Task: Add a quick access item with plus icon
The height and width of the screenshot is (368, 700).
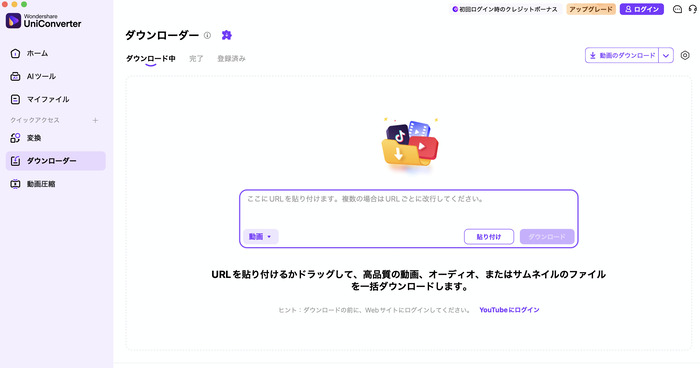Action: tap(95, 120)
